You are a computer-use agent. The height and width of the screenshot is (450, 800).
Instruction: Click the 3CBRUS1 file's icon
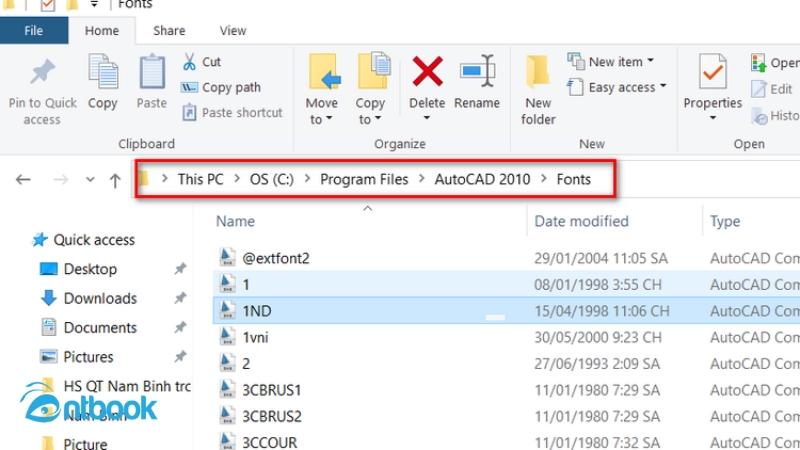228,389
